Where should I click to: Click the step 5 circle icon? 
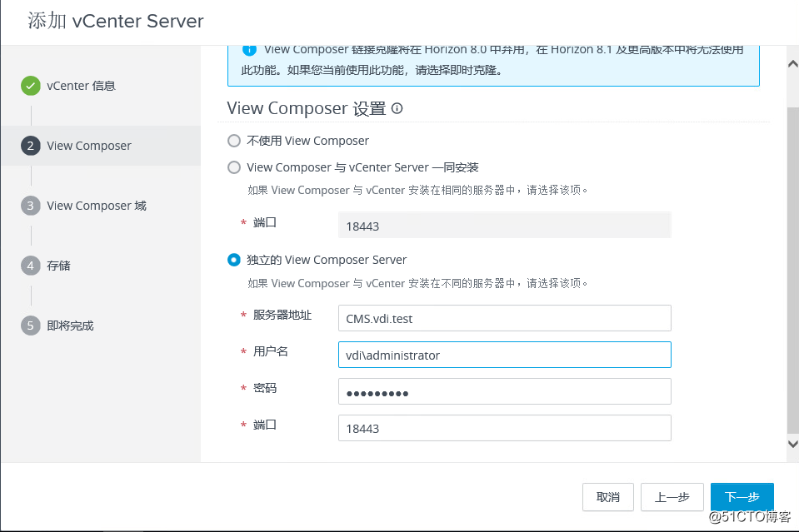(31, 326)
